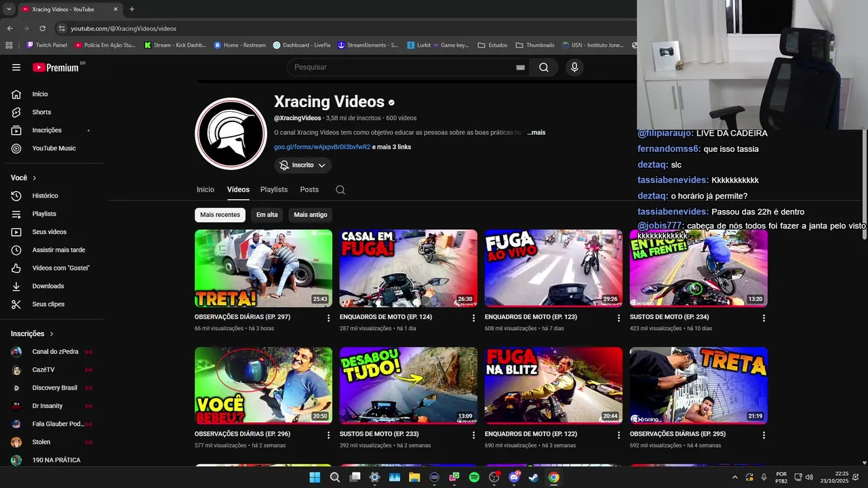Switch to the channel Vídeos tab
The image size is (868, 488).
click(238, 190)
